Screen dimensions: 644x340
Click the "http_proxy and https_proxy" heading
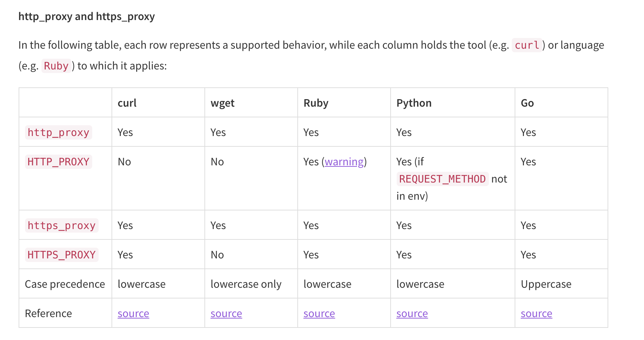click(x=86, y=16)
